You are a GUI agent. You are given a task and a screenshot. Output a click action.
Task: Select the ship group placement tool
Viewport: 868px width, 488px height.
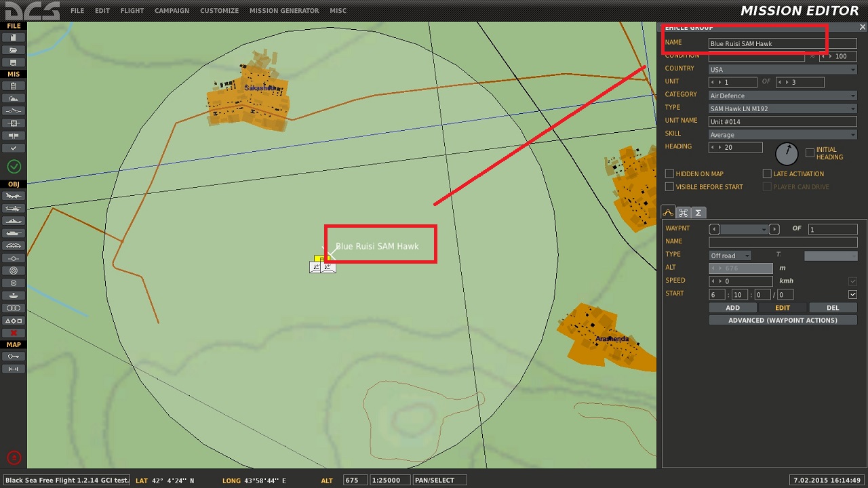[14, 221]
